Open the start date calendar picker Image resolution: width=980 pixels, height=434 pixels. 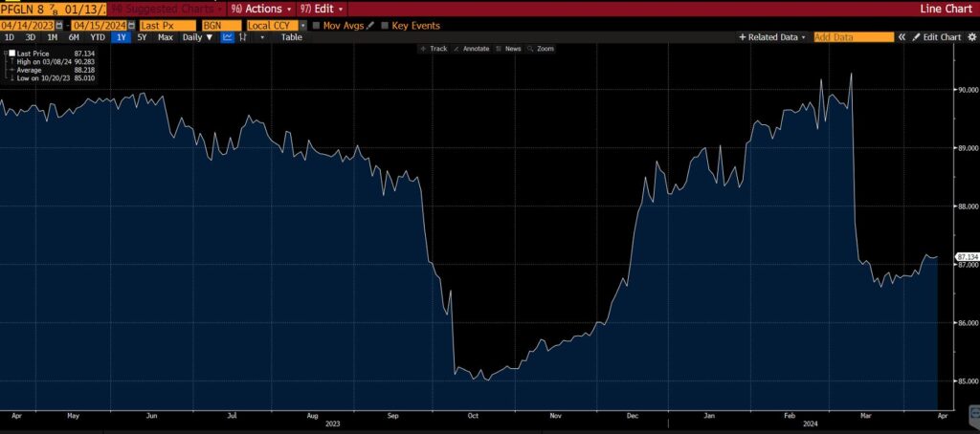(60, 24)
